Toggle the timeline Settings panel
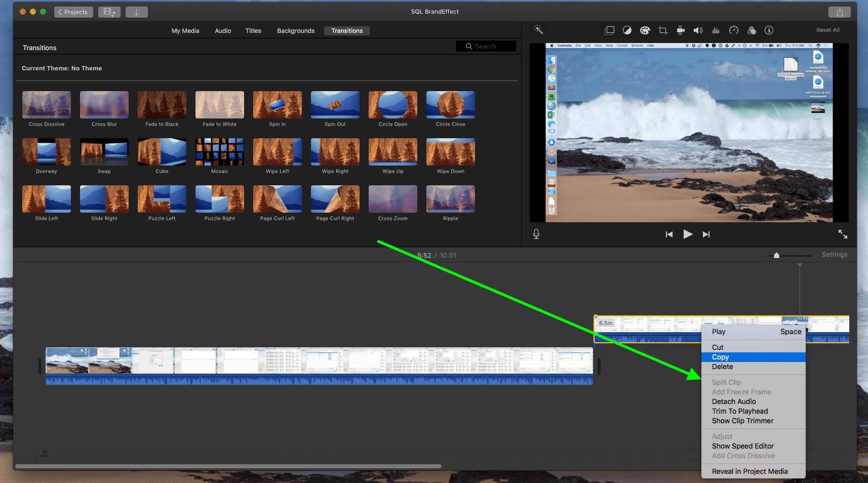 [x=834, y=254]
